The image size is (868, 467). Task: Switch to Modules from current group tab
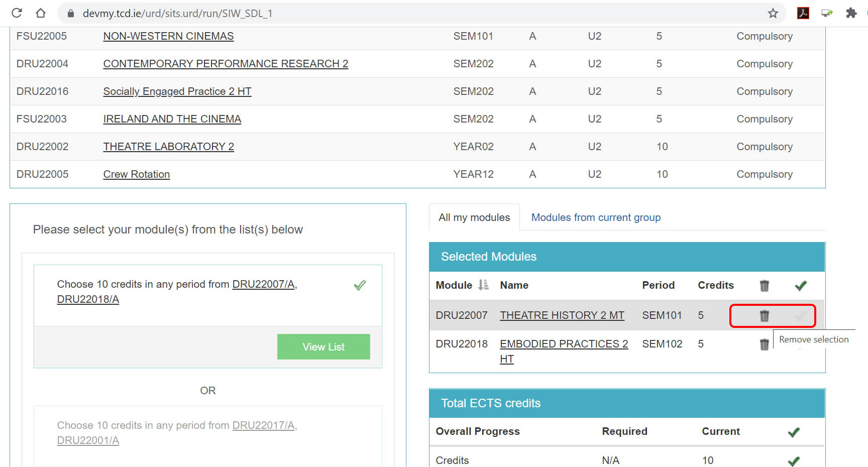click(596, 217)
